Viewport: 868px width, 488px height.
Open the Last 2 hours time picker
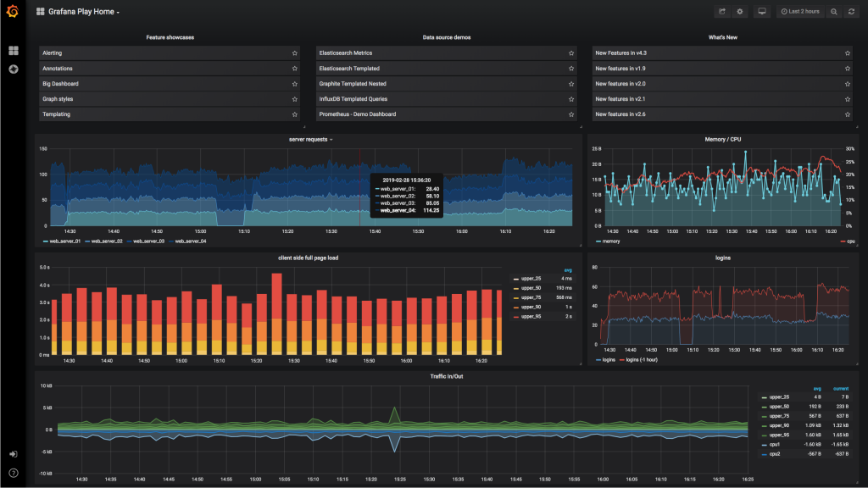pos(800,12)
